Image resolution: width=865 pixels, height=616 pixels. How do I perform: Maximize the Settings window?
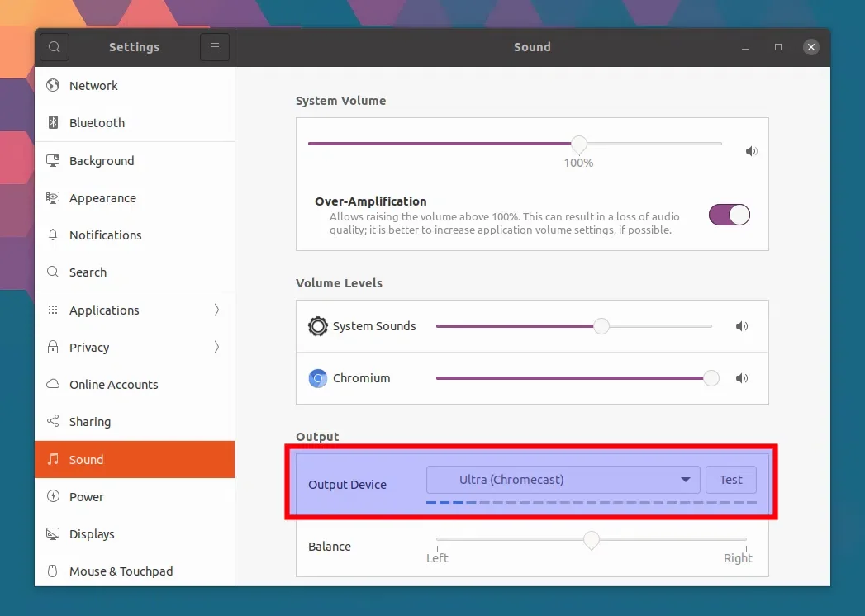[x=778, y=47]
